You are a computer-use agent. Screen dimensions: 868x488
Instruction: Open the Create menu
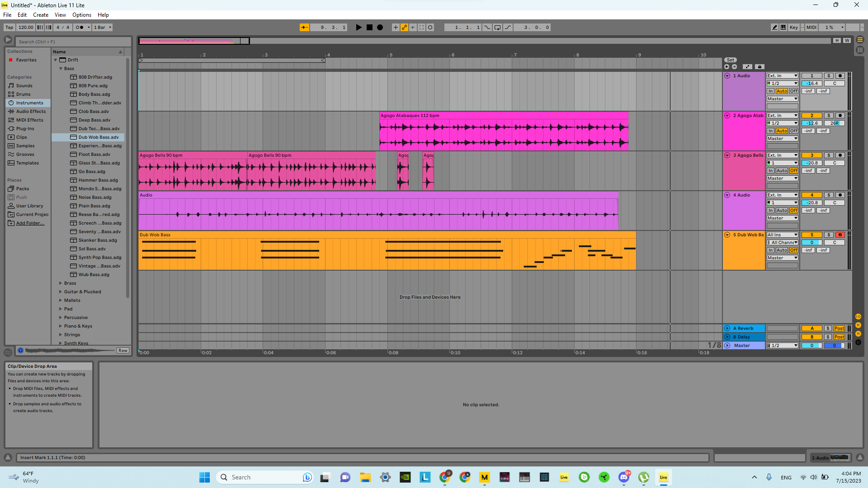tap(41, 15)
